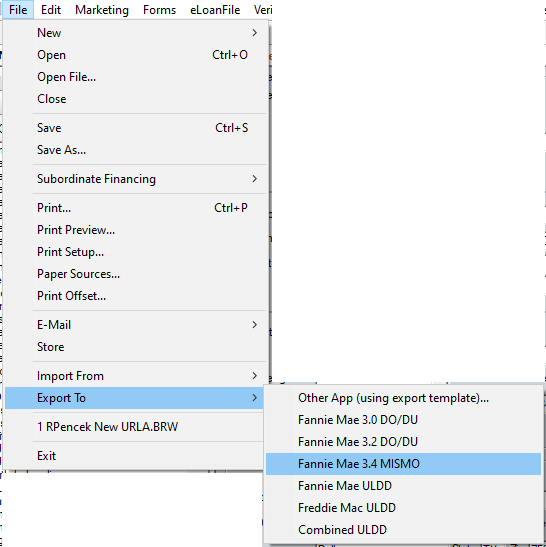Choose Fannie Mae 3.2 DO/DU export
The image size is (546, 547).
coord(403,442)
